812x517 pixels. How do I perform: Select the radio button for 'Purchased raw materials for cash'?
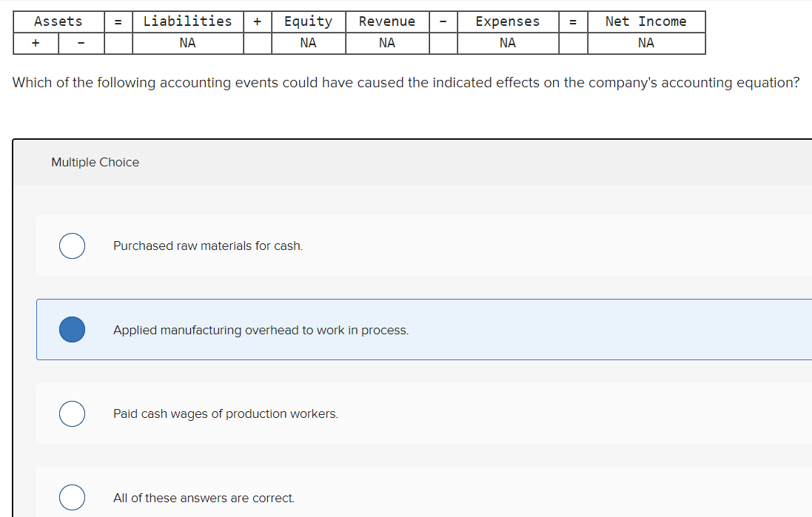pos(72,246)
